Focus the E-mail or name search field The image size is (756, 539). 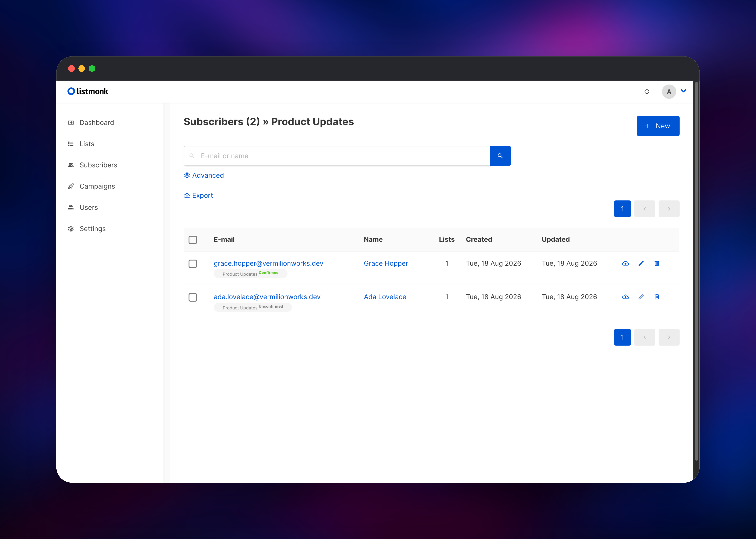click(x=337, y=156)
